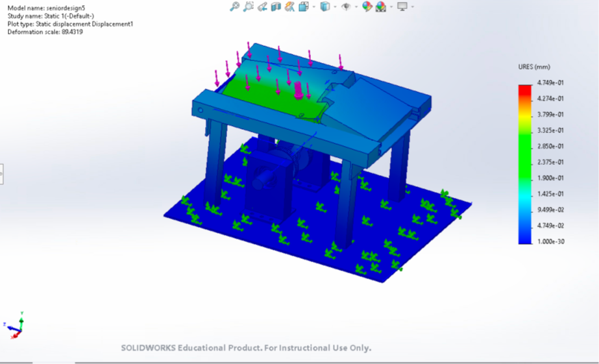Viewport: 599px width, 364px height.
Task: Click the green band of color legend
Action: pyautogui.click(x=525, y=156)
